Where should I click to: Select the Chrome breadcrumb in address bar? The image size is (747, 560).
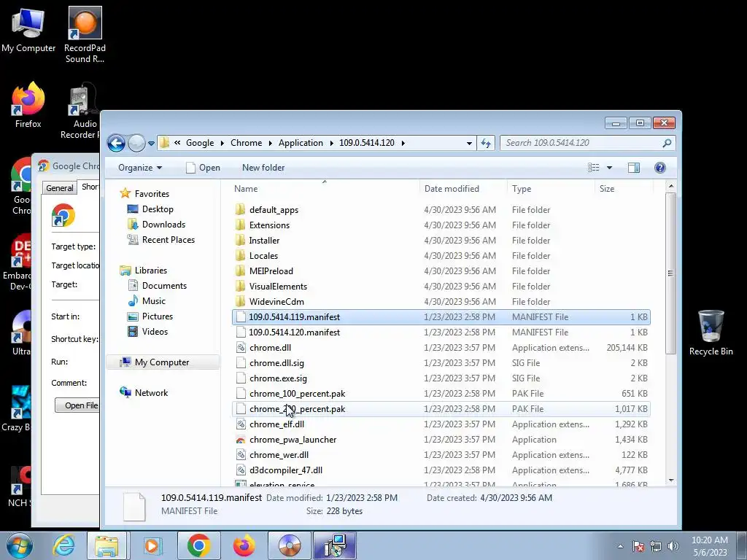click(247, 143)
